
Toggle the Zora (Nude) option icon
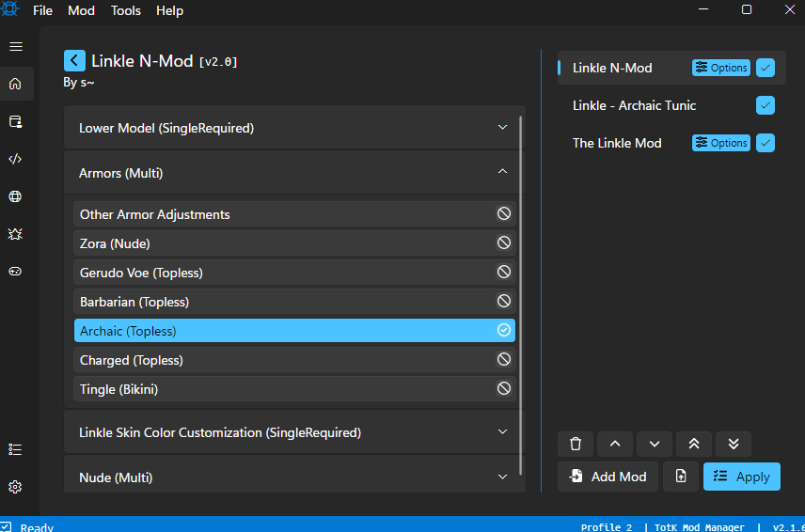(504, 243)
